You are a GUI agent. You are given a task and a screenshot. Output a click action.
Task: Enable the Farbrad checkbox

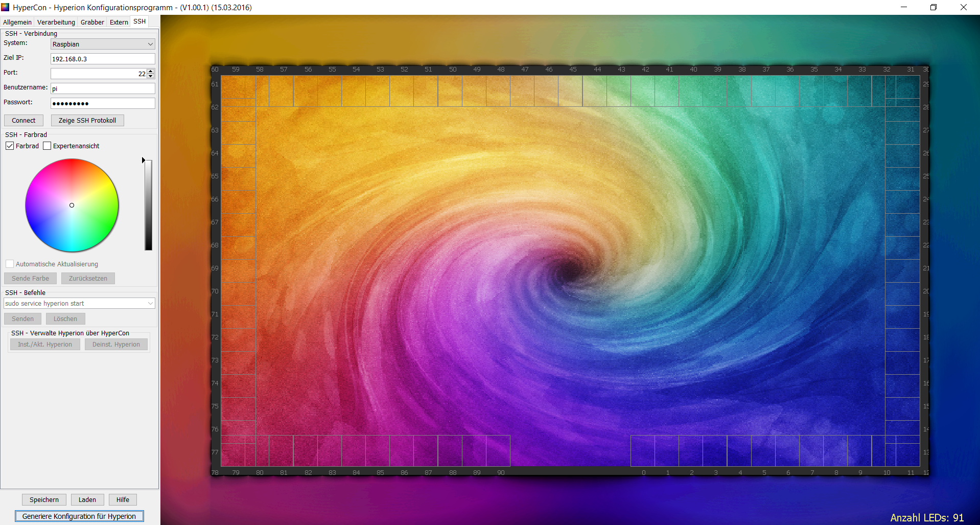point(10,146)
